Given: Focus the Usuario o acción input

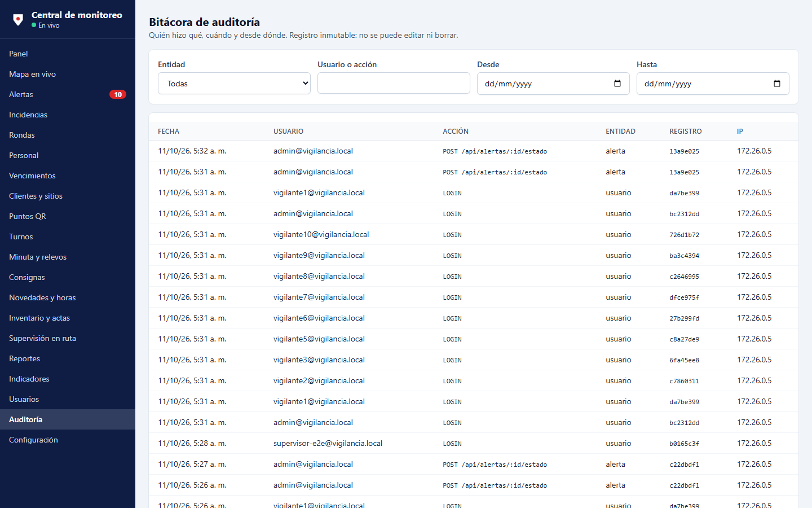Looking at the screenshot, I should (394, 83).
